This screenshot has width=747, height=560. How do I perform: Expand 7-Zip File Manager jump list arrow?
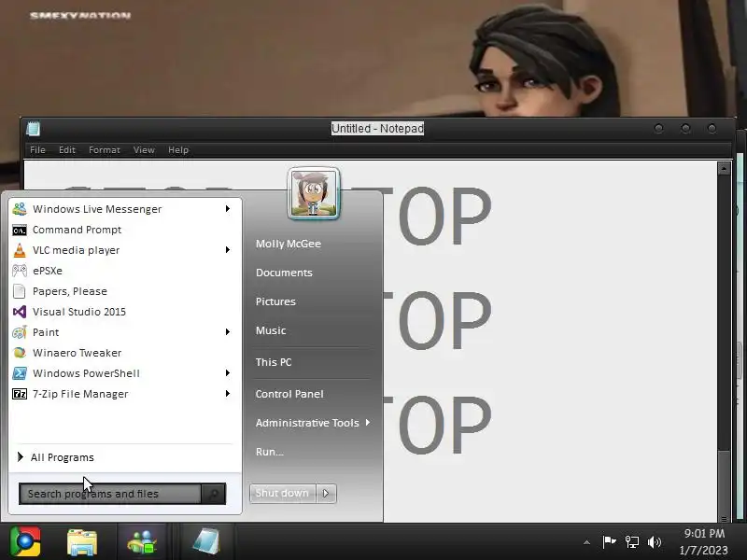(x=228, y=393)
